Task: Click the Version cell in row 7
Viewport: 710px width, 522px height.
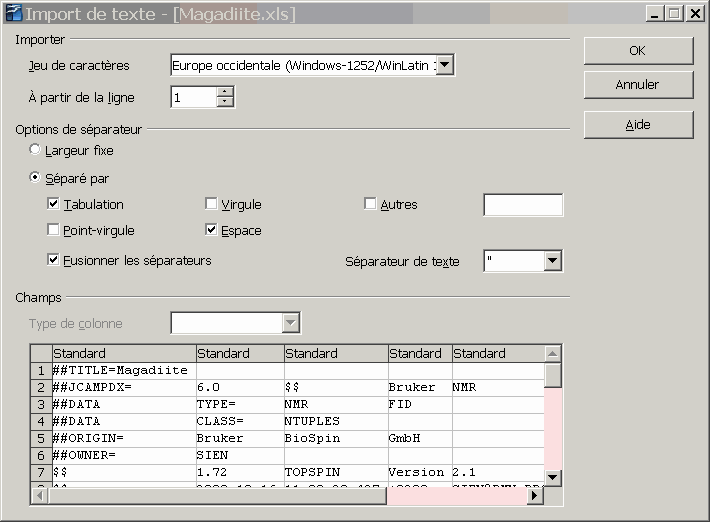Action: click(x=420, y=472)
